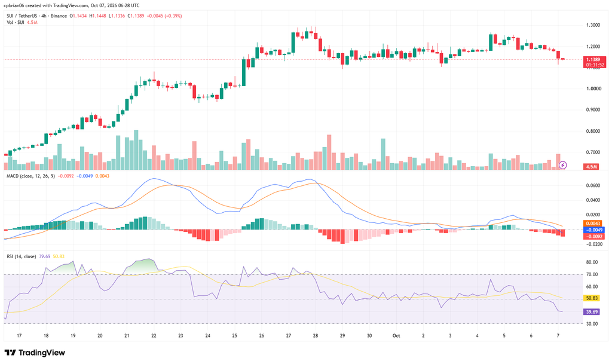
Task: Click date label 5 on the time axis
Action: coord(504,335)
